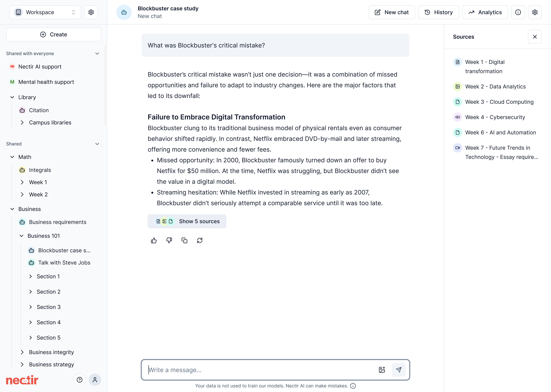Click the thumbs down icon
Viewport: 551px width, 392px height.
click(x=169, y=240)
